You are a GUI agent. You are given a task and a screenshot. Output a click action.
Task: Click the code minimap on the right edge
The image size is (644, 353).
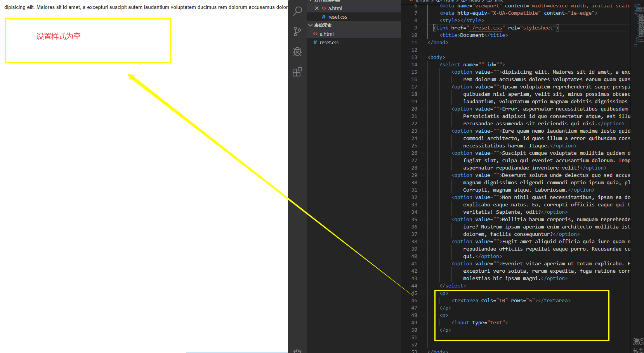click(638, 25)
